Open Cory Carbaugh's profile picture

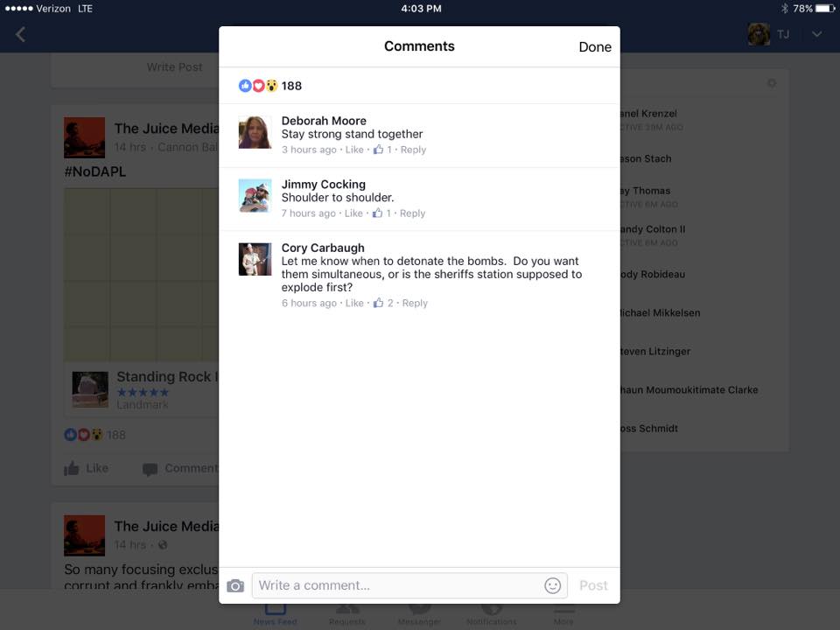pyautogui.click(x=255, y=259)
